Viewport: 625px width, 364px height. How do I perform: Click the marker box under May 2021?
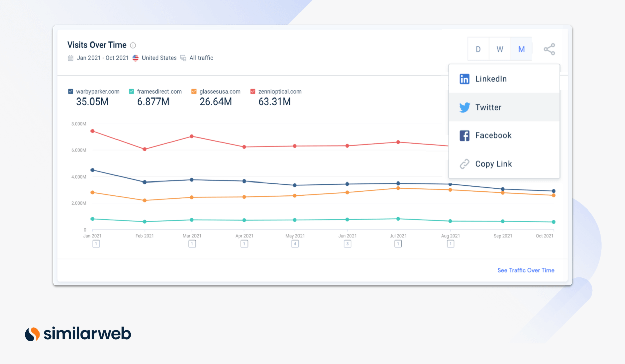point(295,243)
